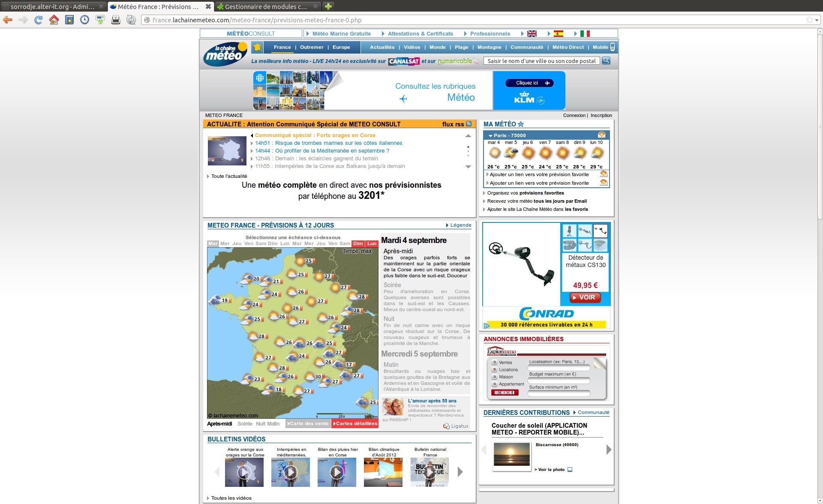This screenshot has height=504, width=823.
Task: Click the city search magnifier button
Action: click(606, 61)
